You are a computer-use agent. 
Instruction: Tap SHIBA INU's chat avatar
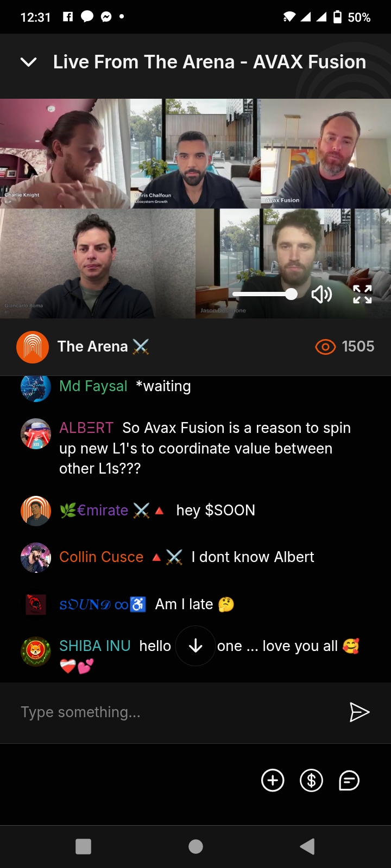coord(36,652)
